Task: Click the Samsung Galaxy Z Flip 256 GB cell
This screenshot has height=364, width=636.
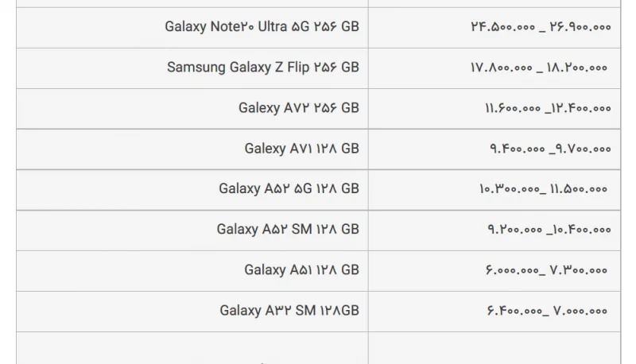Action: pos(262,68)
